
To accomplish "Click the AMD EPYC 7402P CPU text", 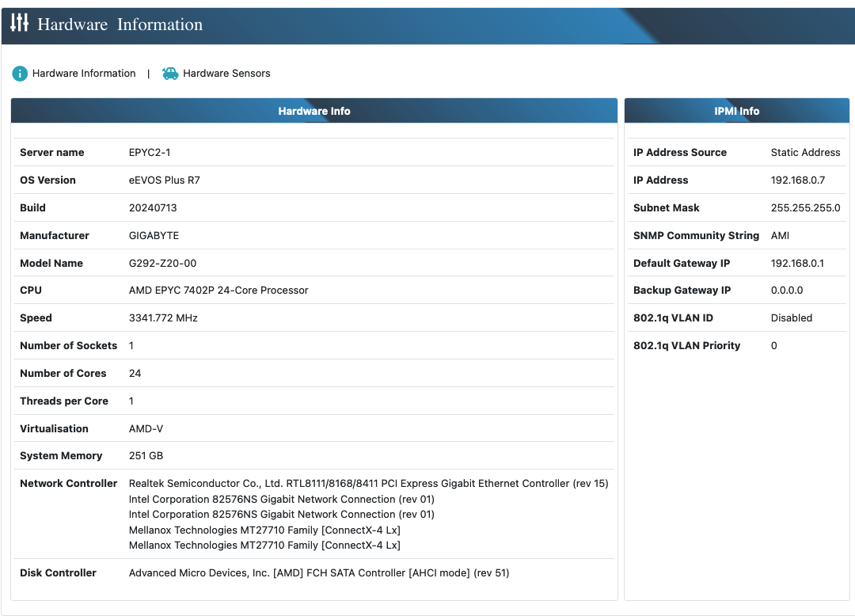I will pos(218,291).
